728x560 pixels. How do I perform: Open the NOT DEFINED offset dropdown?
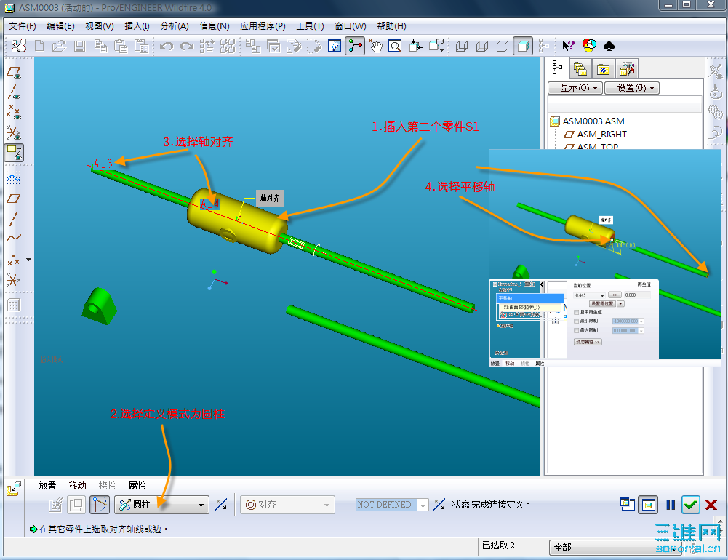[x=392, y=505]
